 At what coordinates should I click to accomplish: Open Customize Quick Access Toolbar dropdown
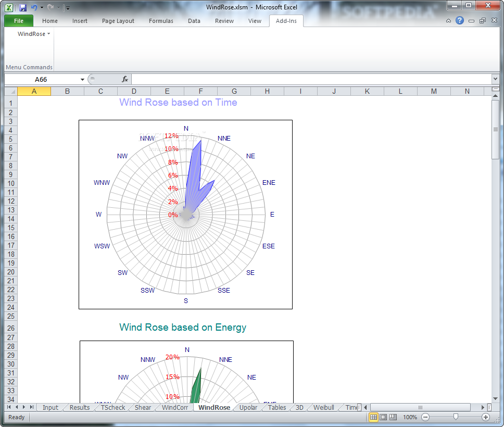(67, 8)
